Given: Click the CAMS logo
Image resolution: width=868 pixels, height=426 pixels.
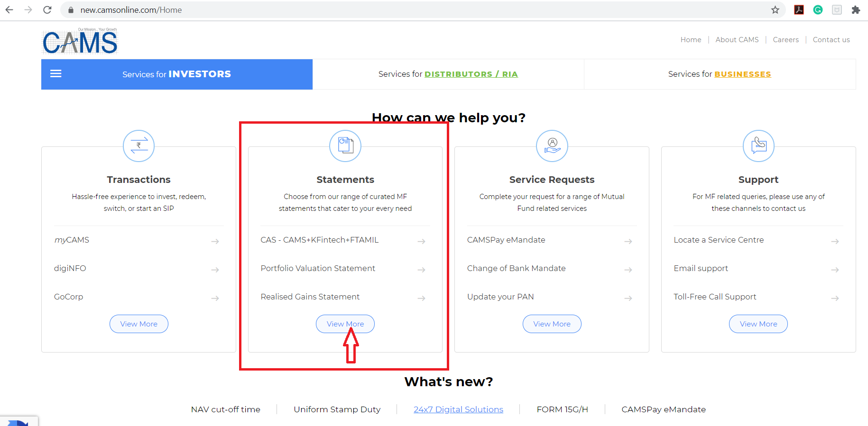Looking at the screenshot, I should [80, 42].
